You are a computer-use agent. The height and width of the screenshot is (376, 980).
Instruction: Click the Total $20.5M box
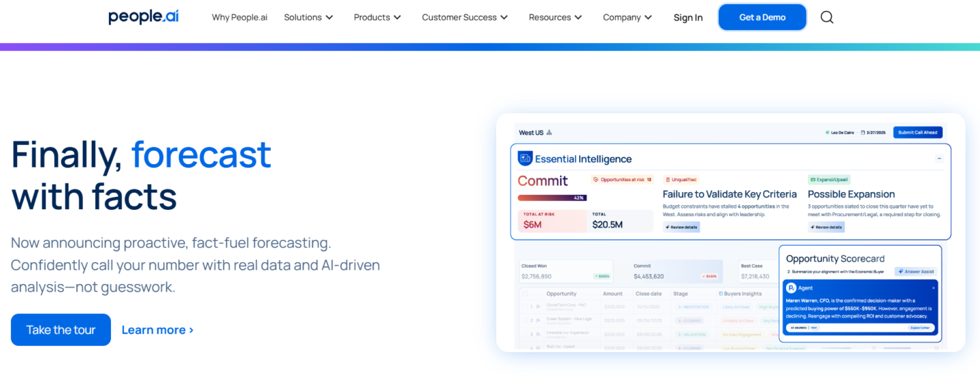click(x=621, y=221)
